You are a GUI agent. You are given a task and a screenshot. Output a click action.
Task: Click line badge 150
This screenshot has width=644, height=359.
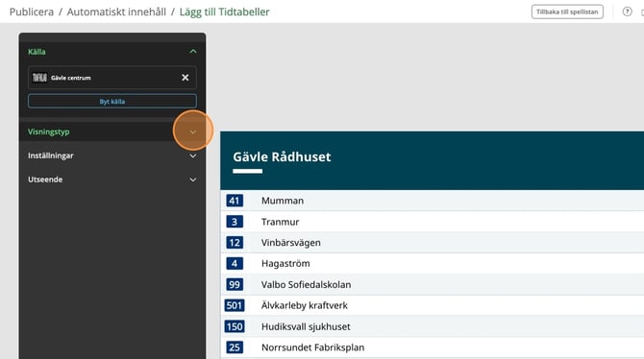pyautogui.click(x=235, y=326)
